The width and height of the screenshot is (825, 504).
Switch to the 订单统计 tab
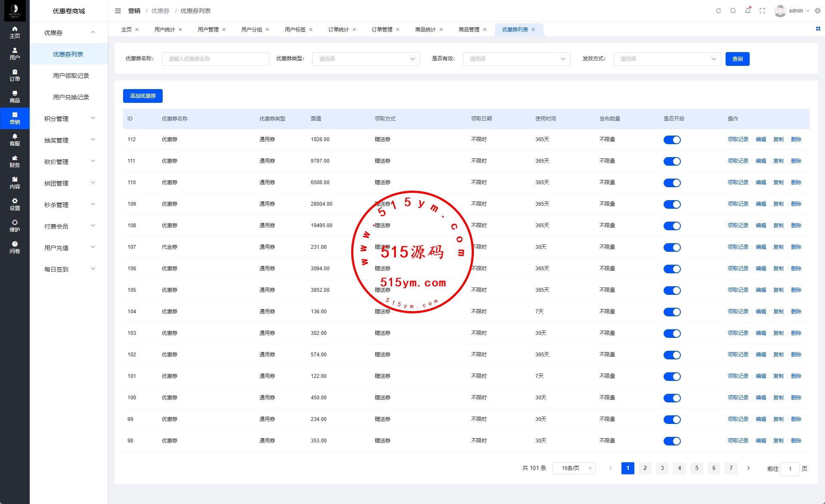(x=338, y=30)
